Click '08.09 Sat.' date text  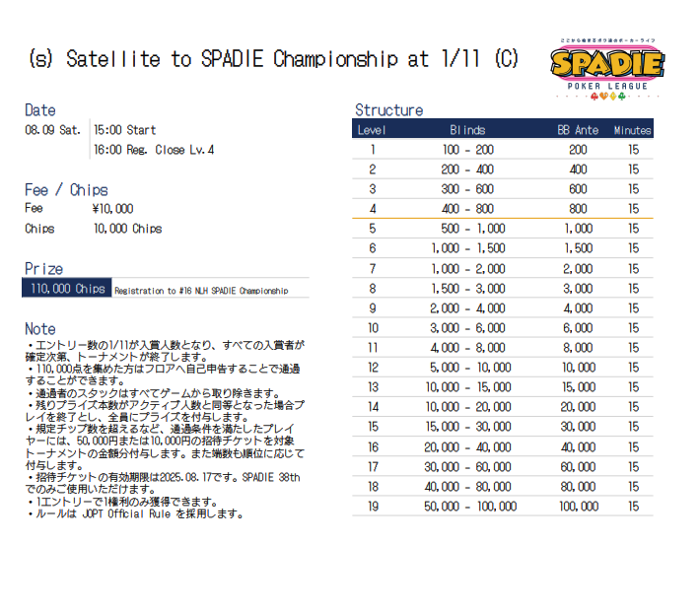point(52,130)
